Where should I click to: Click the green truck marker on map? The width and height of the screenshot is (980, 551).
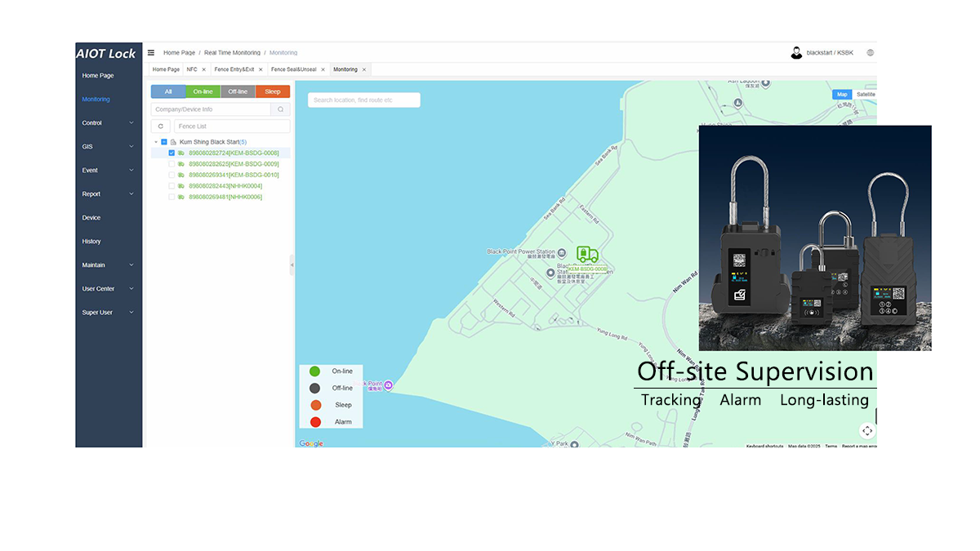587,255
